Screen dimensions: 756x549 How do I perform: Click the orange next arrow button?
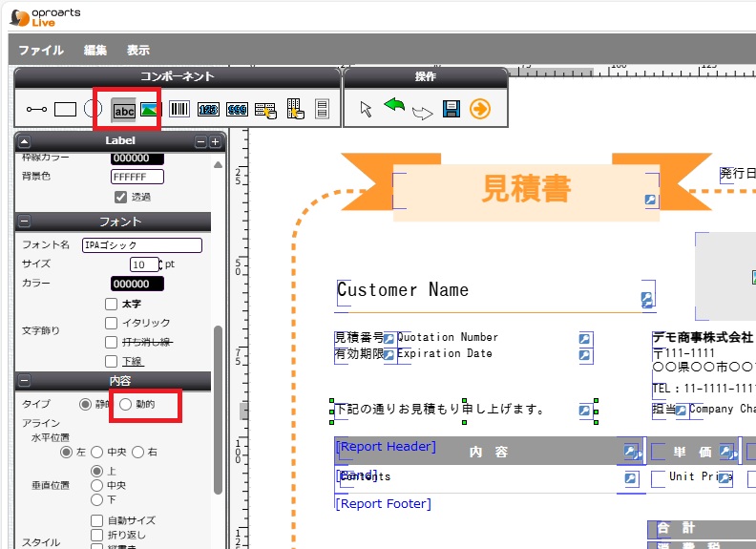pyautogui.click(x=480, y=109)
